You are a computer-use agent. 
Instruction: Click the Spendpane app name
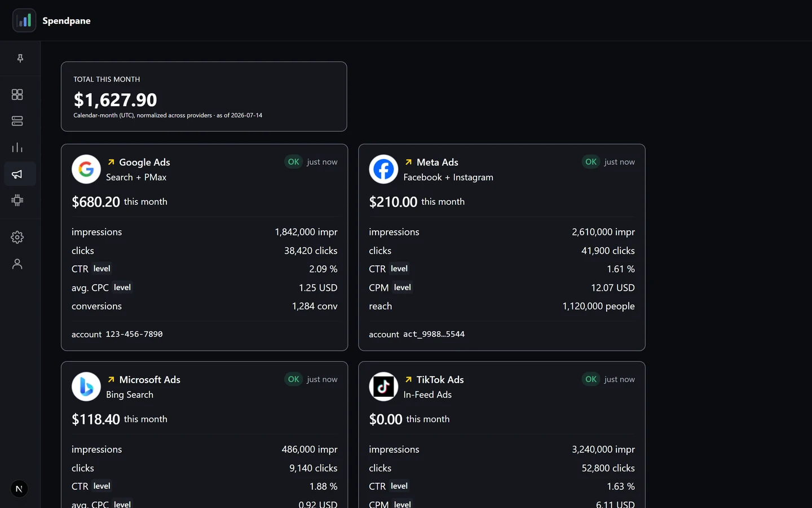pos(67,21)
